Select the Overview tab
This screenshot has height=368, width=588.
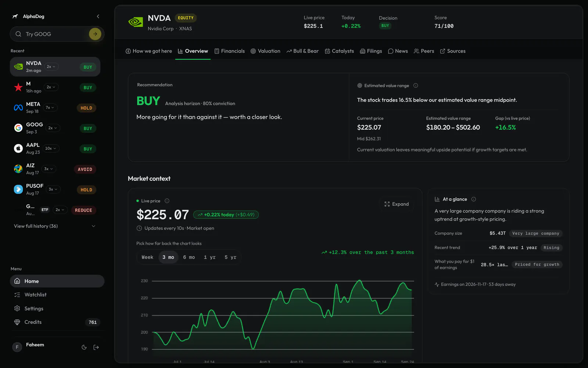pos(193,51)
